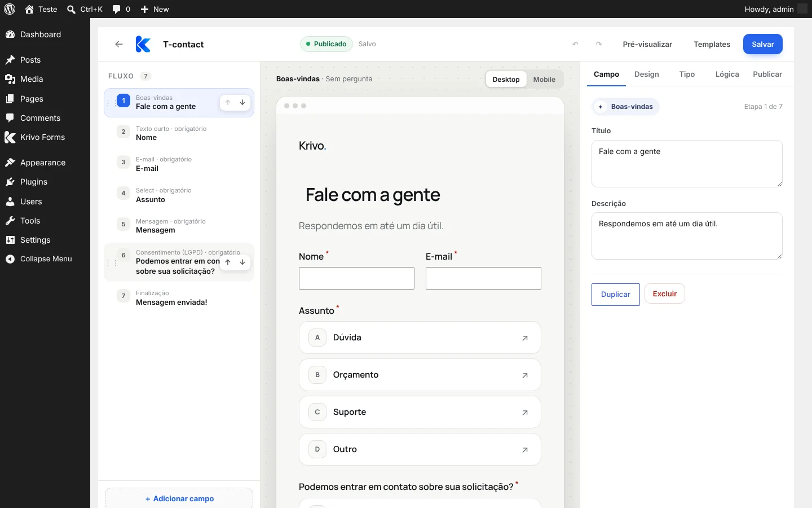Switch preview to Desktop

click(x=506, y=80)
